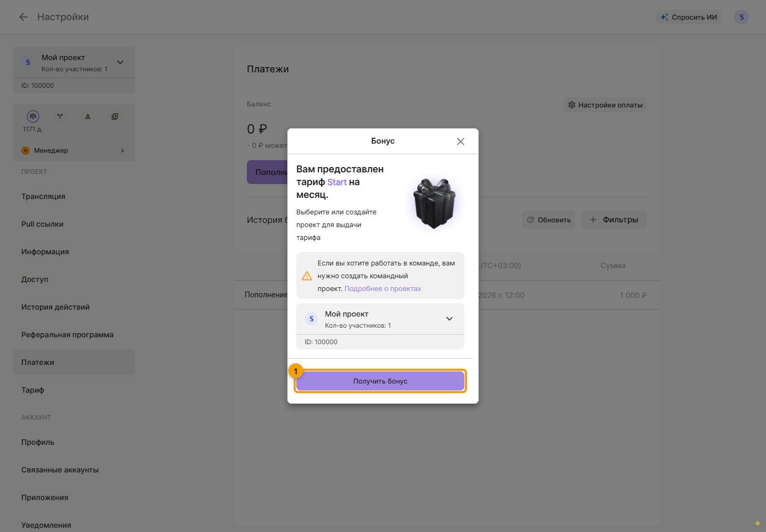
Task: Open Реферальная программа in the sidebar
Action: 74,335
